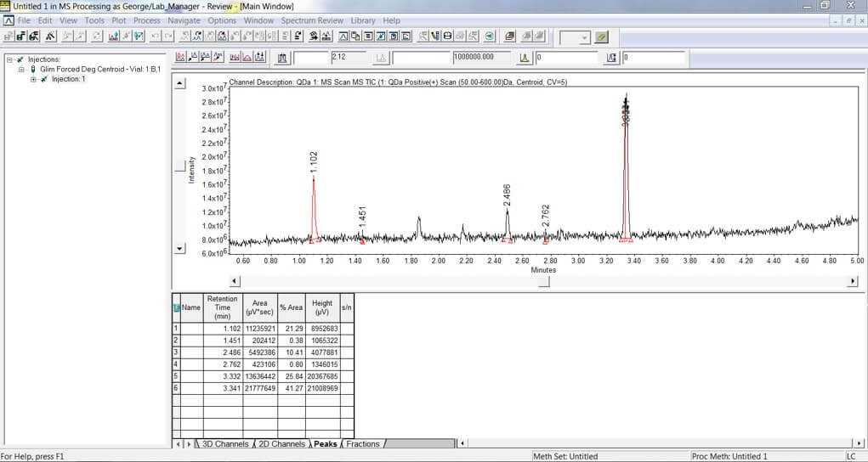Viewport: 868px width, 462px height.
Task: Open the Window menu
Action: 258,20
